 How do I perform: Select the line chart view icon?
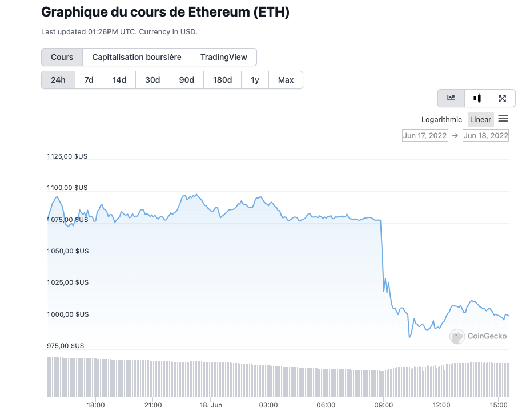tap(451, 98)
